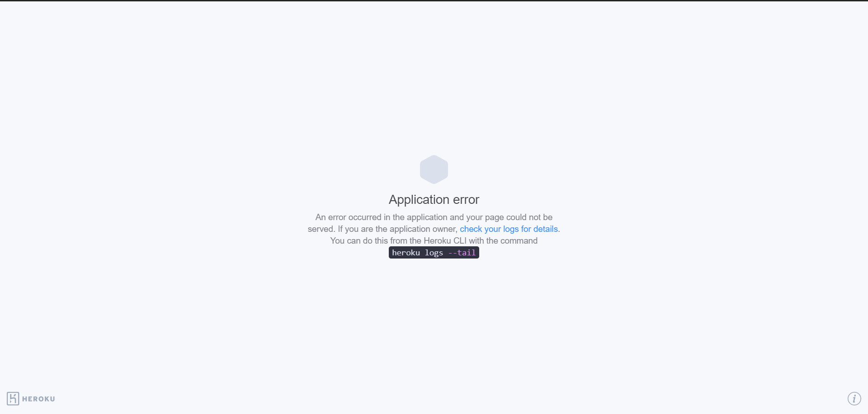868x414 pixels.
Task: Click the 'Application error' heading
Action: tap(434, 200)
